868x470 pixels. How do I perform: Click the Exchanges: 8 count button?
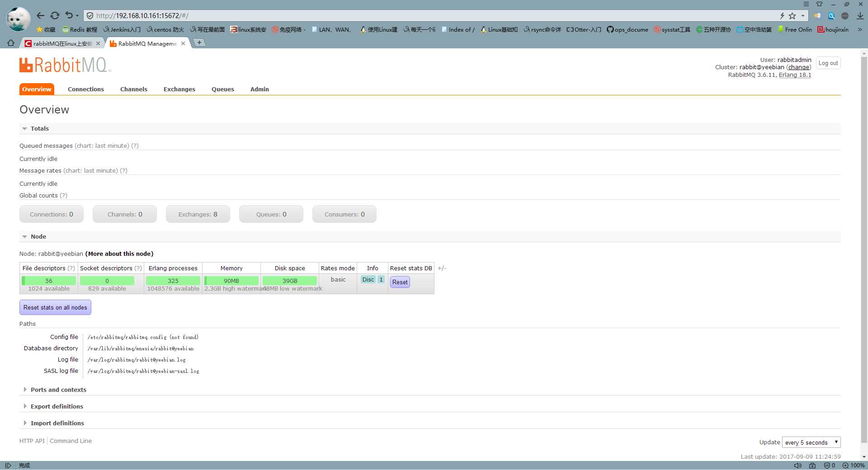198,214
